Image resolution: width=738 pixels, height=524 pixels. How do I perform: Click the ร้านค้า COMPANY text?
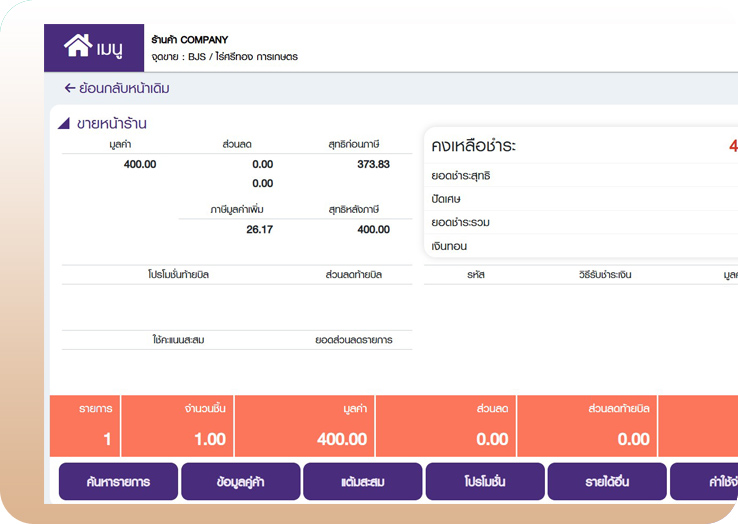[190, 40]
